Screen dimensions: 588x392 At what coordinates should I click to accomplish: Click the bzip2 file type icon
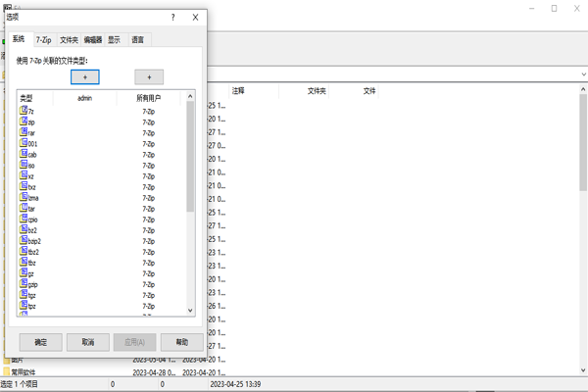click(24, 240)
